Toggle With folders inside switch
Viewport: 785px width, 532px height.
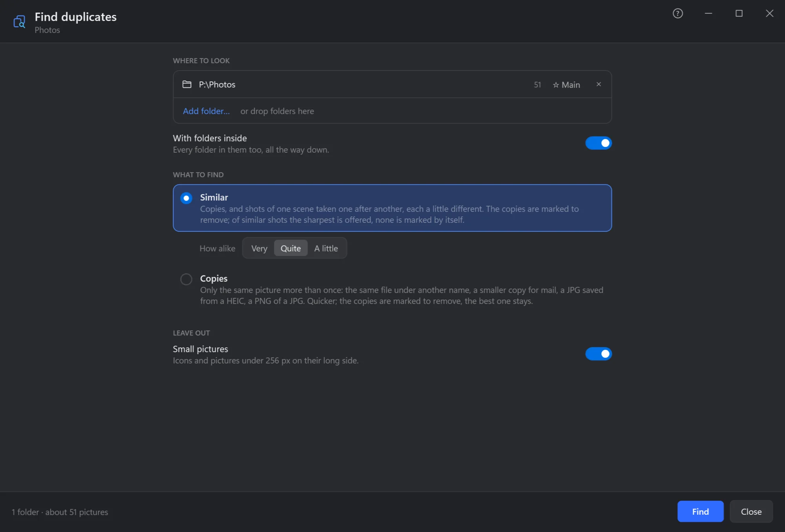(599, 143)
